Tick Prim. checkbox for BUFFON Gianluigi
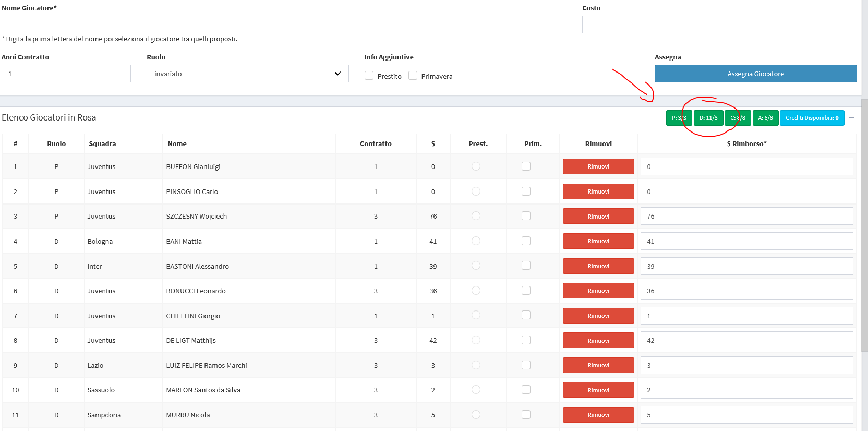Viewport: 868px width, 431px height. point(526,166)
